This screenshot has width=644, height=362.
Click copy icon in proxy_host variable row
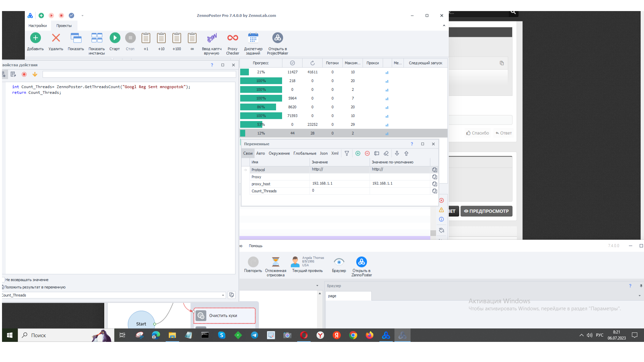[435, 184]
